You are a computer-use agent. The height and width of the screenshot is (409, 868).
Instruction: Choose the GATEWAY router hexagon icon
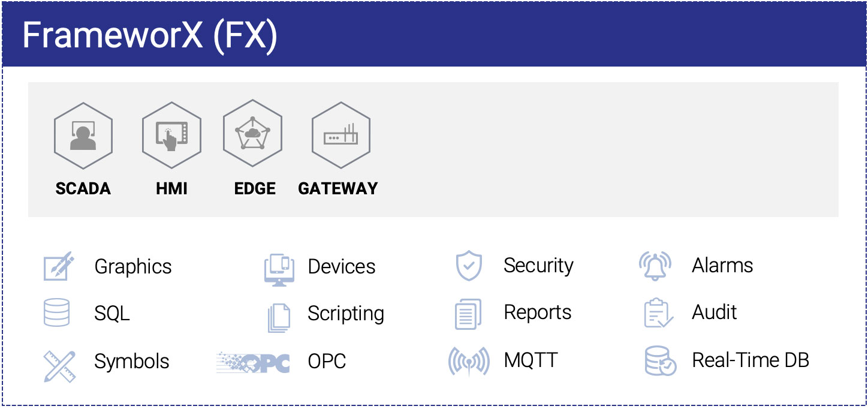(x=340, y=136)
